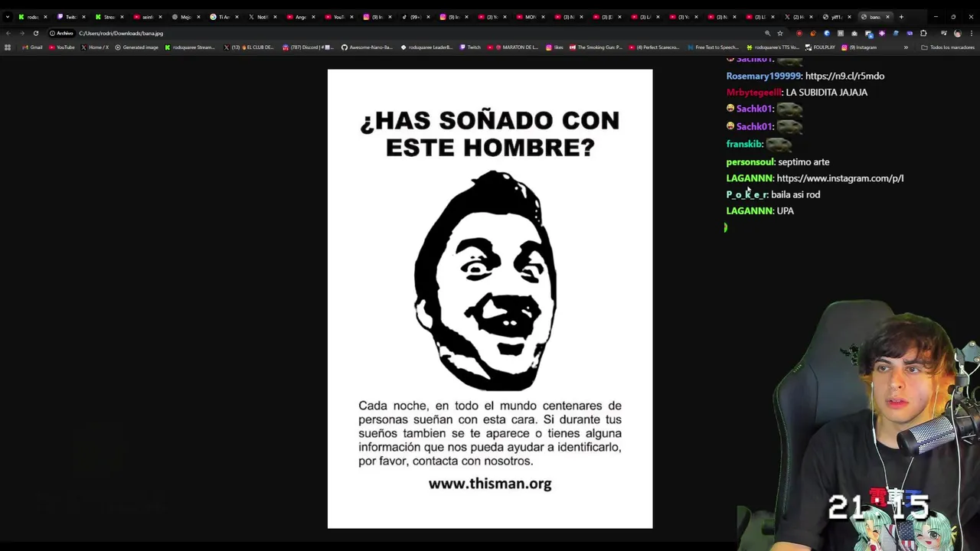Bookmark this page with the star icon
The height and width of the screenshot is (551, 980).
click(x=780, y=33)
